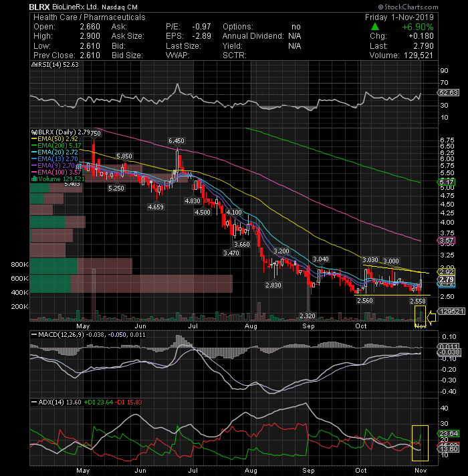Click the EPS value -2.89
The height and width of the screenshot is (476, 468).
[201, 36]
